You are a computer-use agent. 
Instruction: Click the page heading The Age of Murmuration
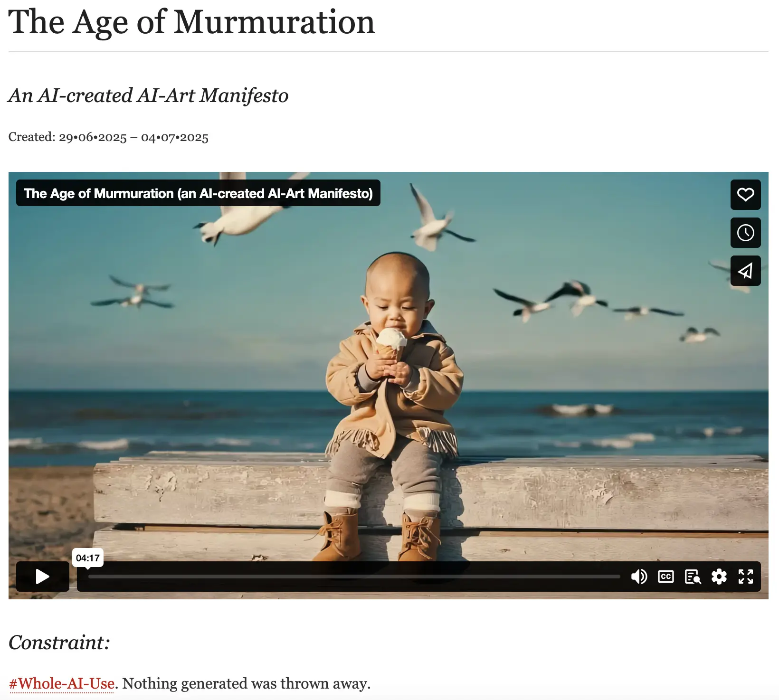192,22
